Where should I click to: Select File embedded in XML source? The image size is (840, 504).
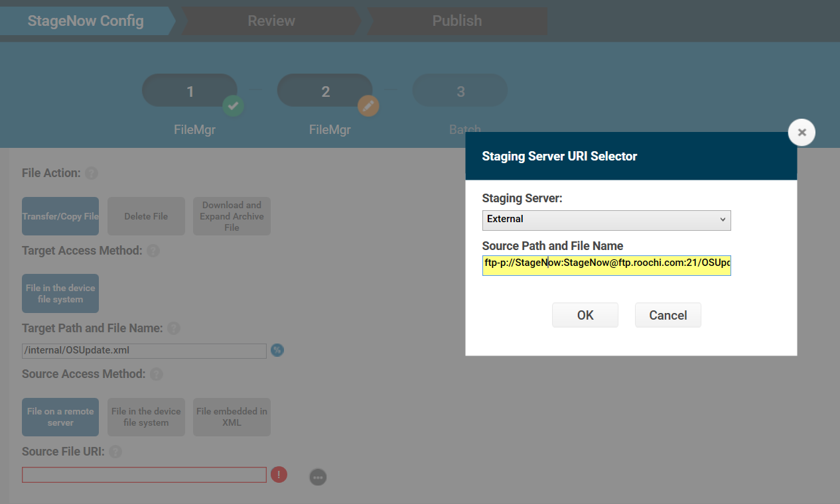coord(232,417)
